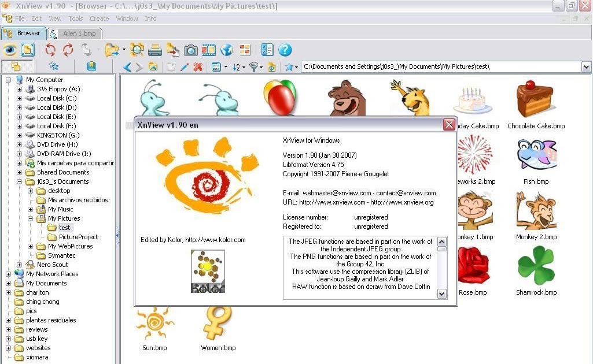The height and width of the screenshot is (364, 593).
Task: Select the test folder in tree
Action: click(x=64, y=228)
